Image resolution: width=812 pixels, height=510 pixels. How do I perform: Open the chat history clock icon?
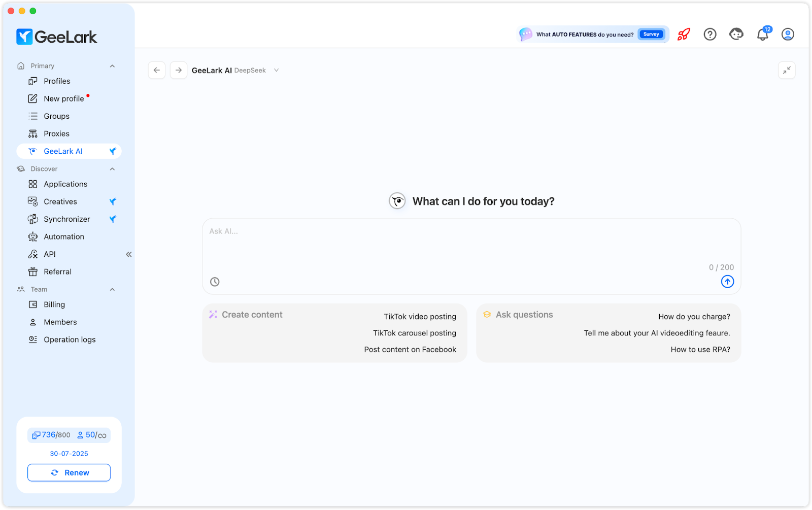[x=215, y=282]
